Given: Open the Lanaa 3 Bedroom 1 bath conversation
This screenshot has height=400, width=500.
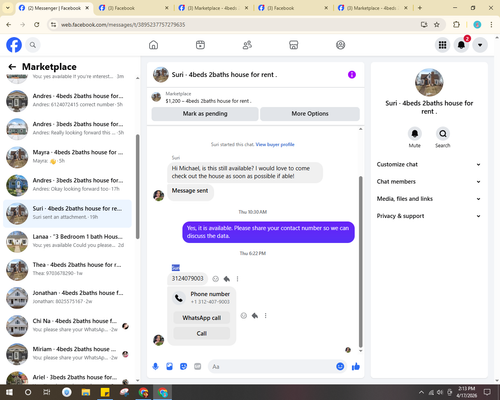Looking at the screenshot, I should tap(67, 241).
